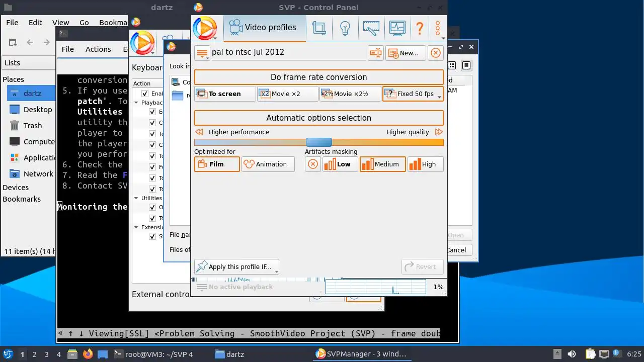Image resolution: width=644 pixels, height=362 pixels.
Task: Launch Firefox from the taskbar
Action: pos(88,354)
